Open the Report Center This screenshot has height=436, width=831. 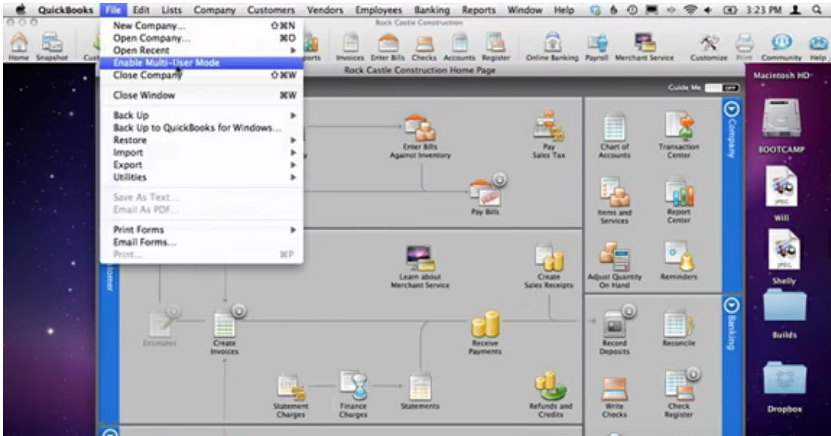[x=678, y=201]
